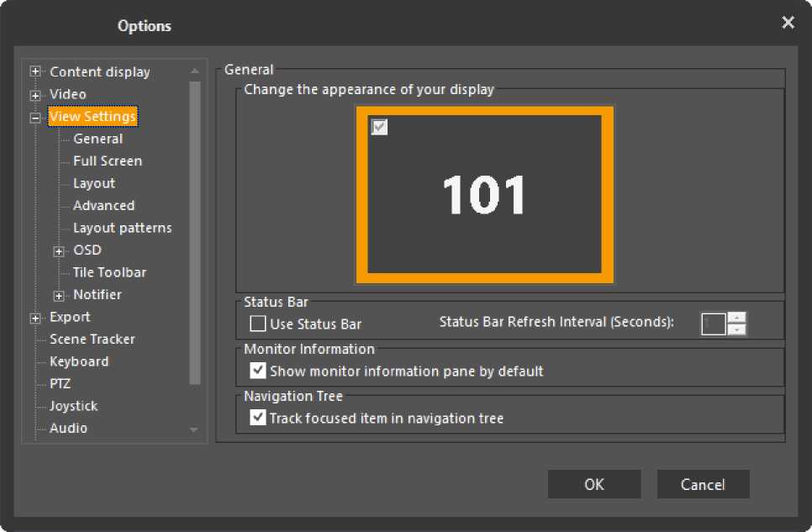Expand the Content display tree node
812x532 pixels.
pyautogui.click(x=35, y=72)
